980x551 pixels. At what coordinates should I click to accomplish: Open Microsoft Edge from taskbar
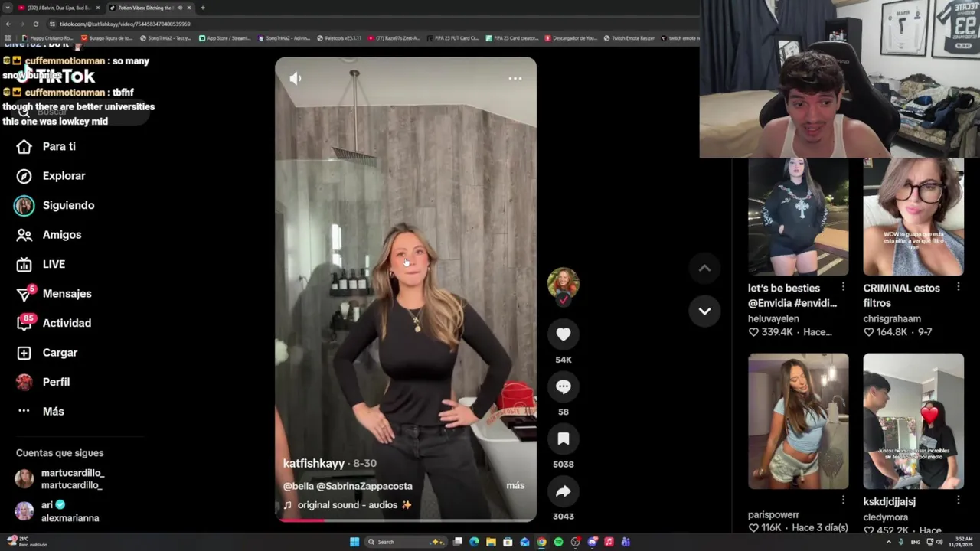click(474, 542)
